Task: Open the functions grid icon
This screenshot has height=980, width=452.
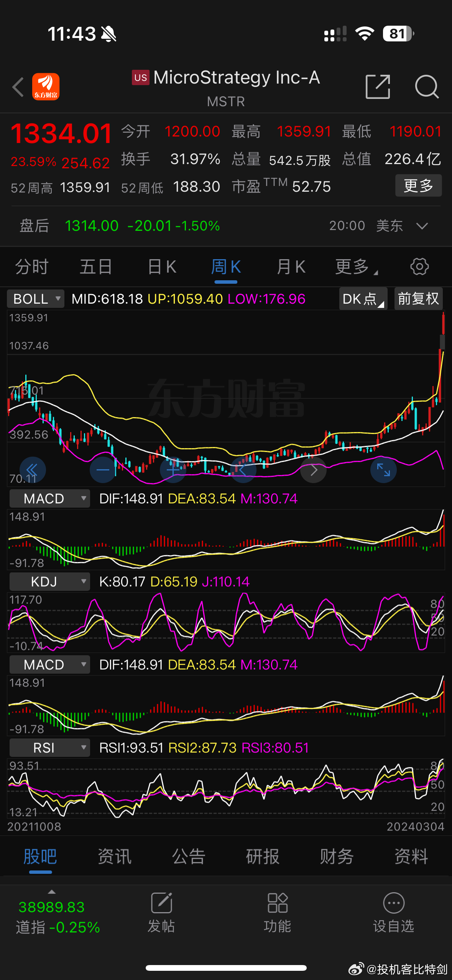Action: [x=278, y=903]
